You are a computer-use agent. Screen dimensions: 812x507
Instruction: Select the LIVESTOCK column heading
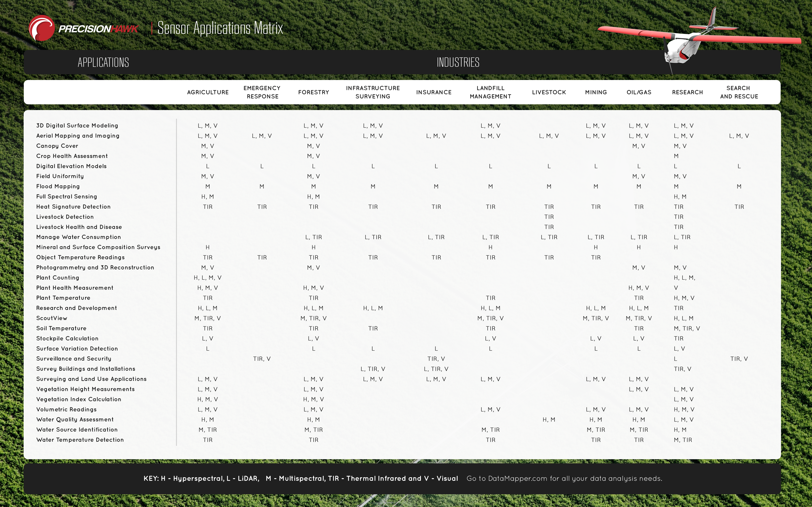click(x=549, y=92)
